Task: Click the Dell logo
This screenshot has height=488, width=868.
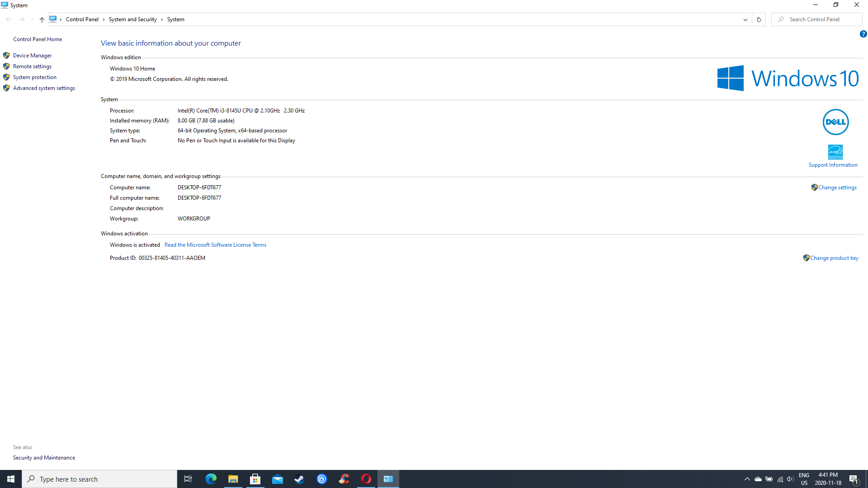Action: (835, 122)
